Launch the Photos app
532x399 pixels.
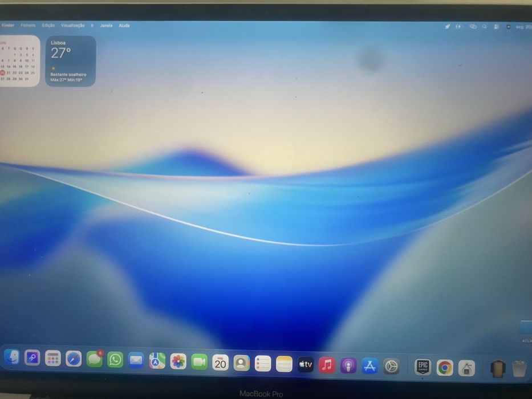tap(178, 362)
